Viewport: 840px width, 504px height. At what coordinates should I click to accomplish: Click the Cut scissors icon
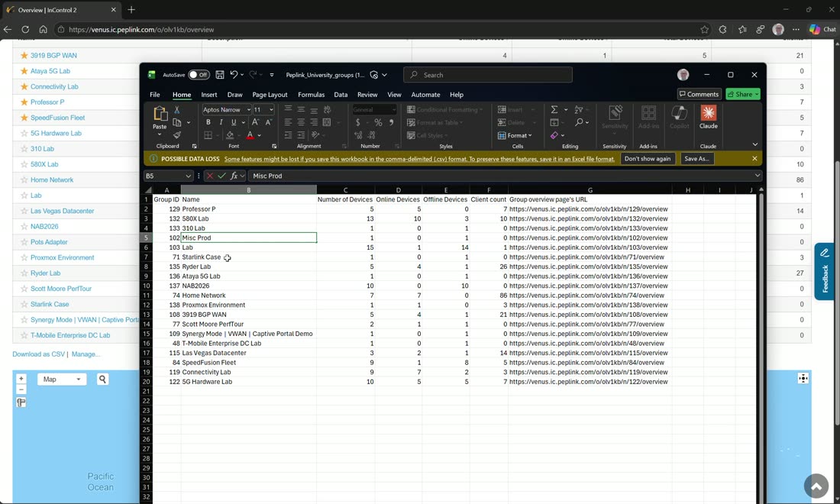(177, 110)
